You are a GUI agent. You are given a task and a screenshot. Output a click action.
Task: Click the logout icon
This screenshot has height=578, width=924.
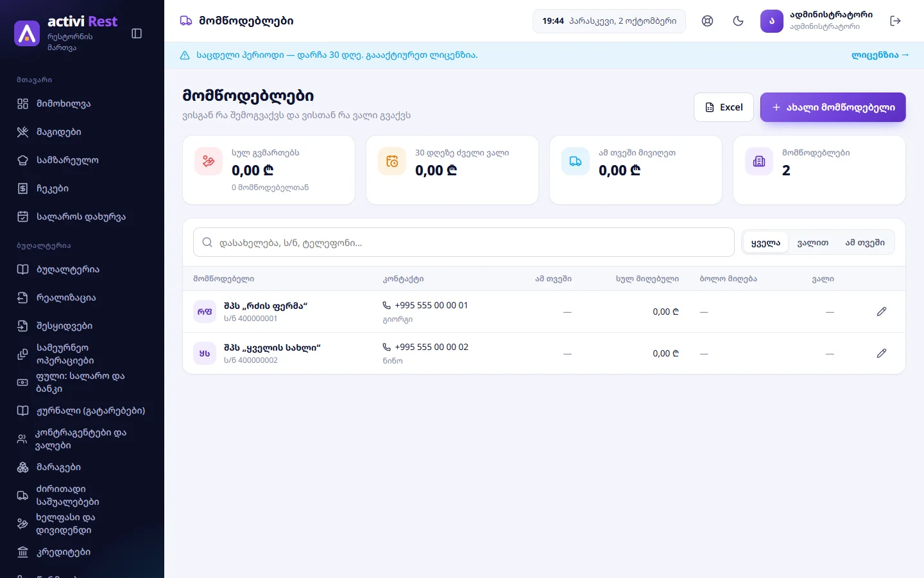click(x=896, y=21)
